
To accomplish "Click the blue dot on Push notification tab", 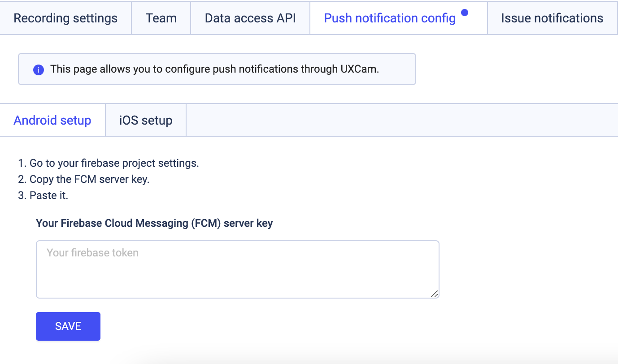I will click(x=465, y=13).
